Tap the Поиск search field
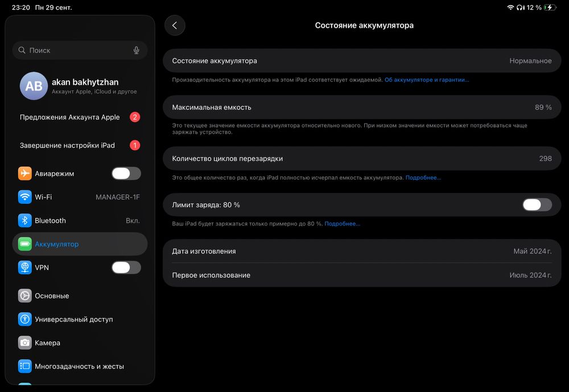Viewport: 569px width, 392px height. click(74, 50)
